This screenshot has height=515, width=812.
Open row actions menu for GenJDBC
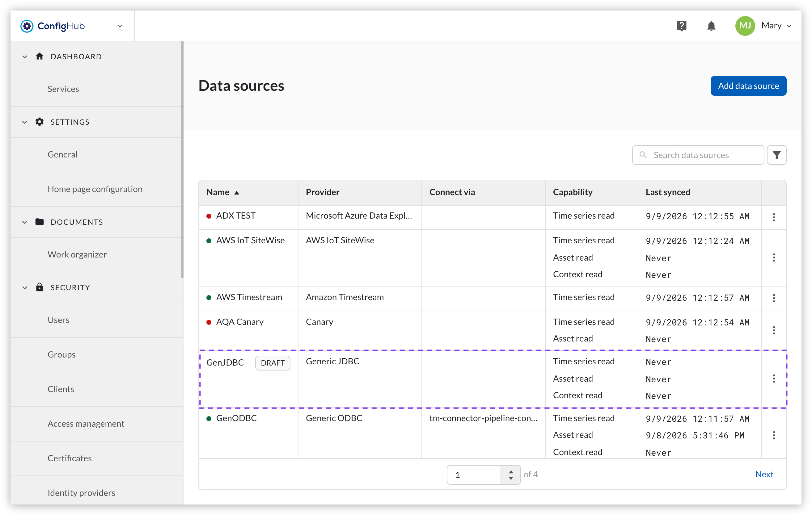[x=774, y=379]
